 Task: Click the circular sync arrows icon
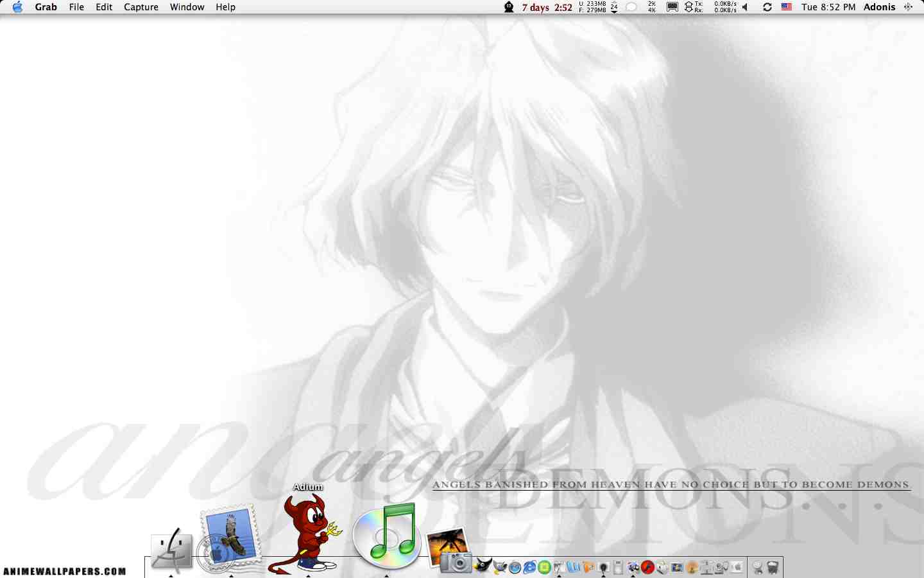point(767,7)
